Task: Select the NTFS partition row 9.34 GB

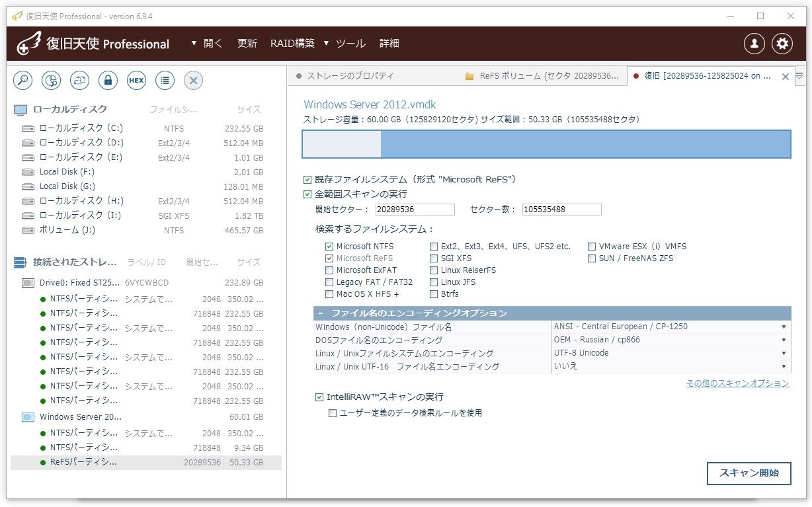Action: [146, 448]
